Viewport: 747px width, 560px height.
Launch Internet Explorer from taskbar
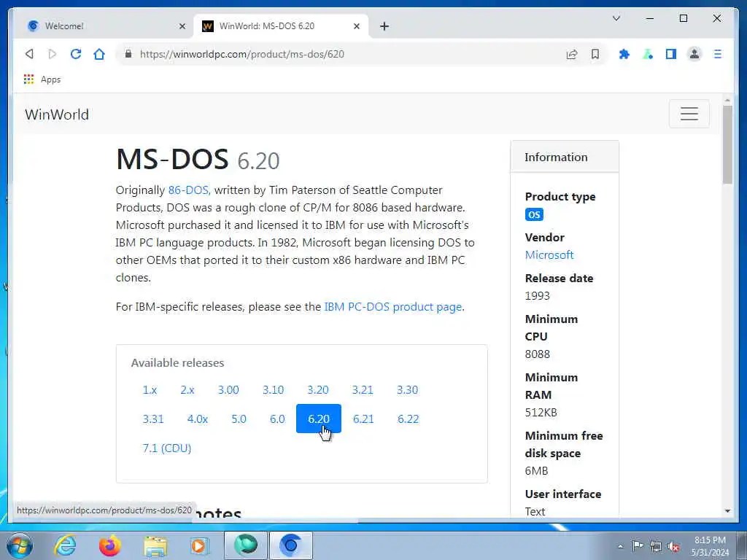(x=65, y=545)
